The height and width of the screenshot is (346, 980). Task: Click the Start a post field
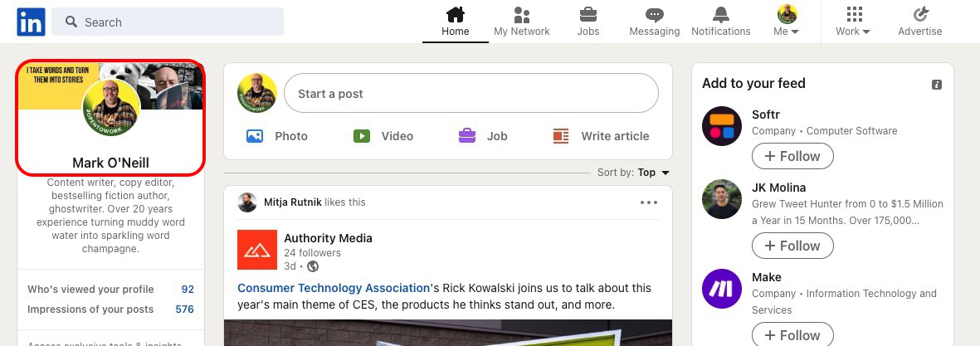470,94
